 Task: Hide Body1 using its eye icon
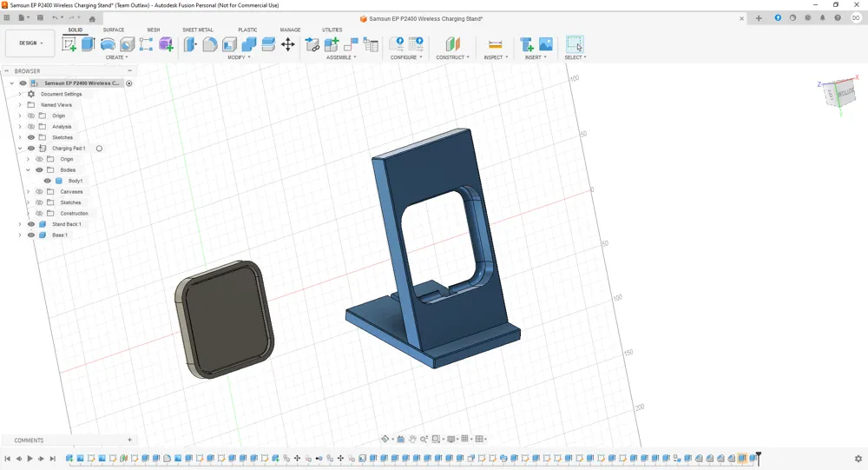point(48,181)
